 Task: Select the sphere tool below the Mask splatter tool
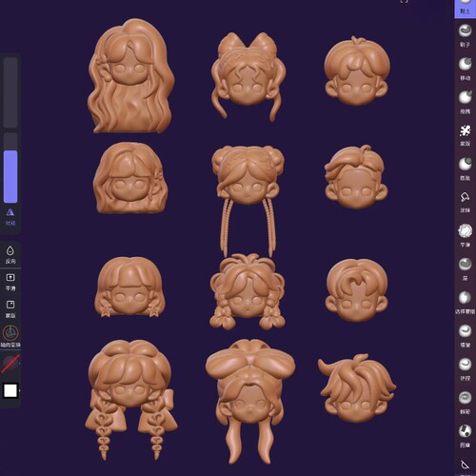click(465, 169)
